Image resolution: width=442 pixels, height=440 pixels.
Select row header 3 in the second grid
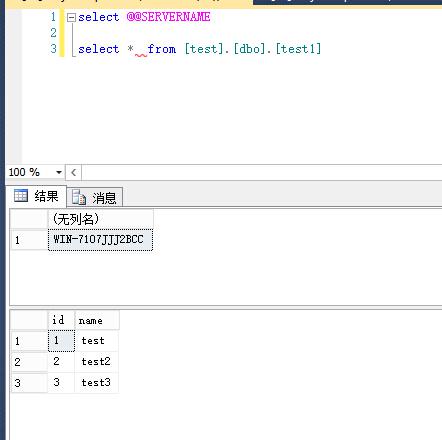pyautogui.click(x=29, y=383)
